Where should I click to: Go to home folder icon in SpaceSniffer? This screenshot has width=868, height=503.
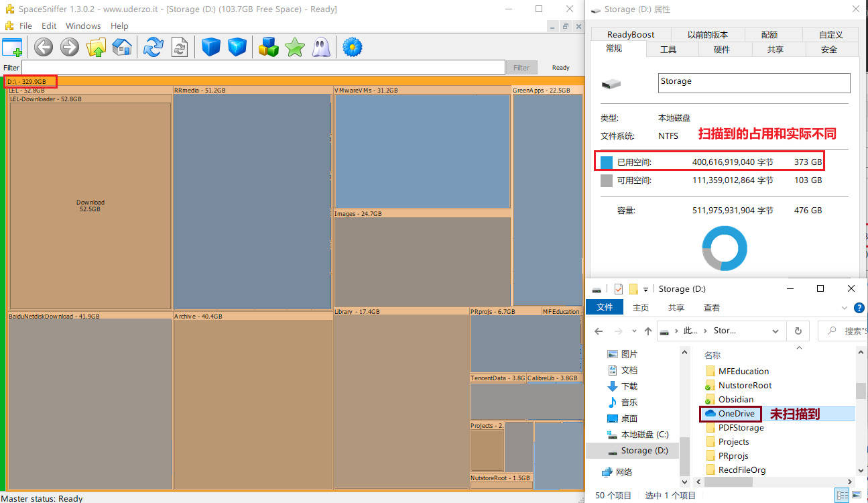(122, 47)
